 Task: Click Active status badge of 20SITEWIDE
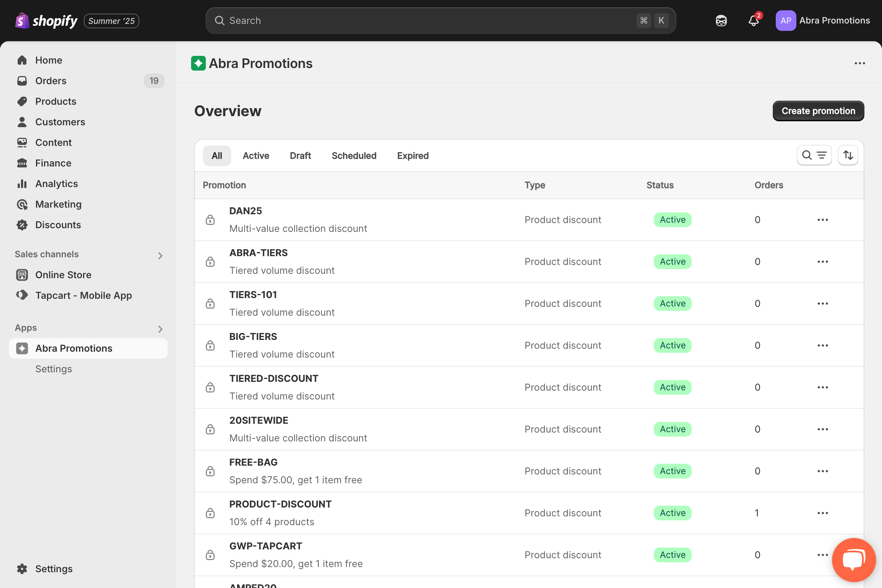pos(673,429)
